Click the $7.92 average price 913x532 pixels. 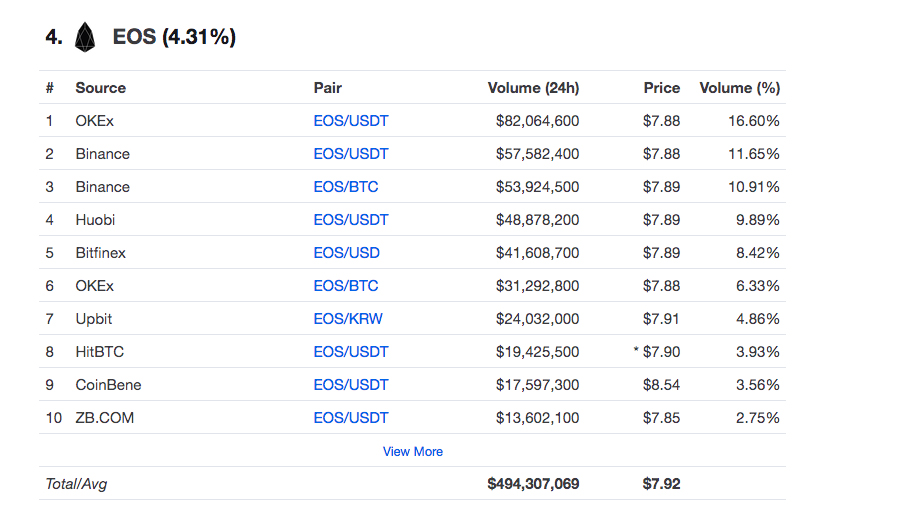(x=661, y=484)
